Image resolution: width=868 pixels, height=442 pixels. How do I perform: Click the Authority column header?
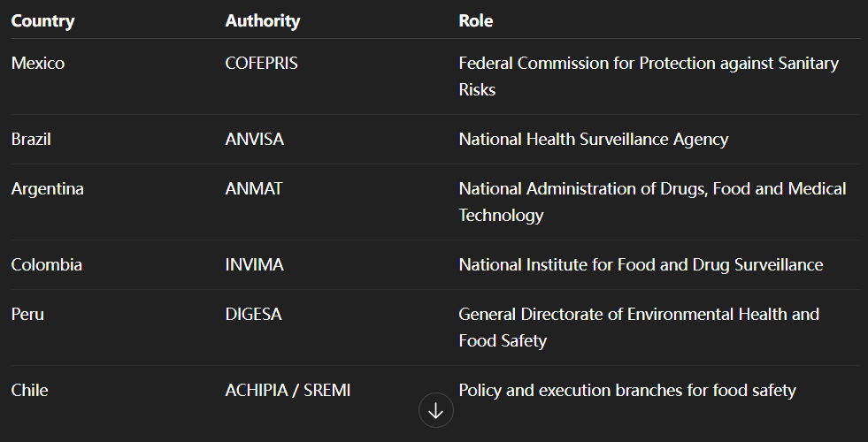click(x=263, y=20)
